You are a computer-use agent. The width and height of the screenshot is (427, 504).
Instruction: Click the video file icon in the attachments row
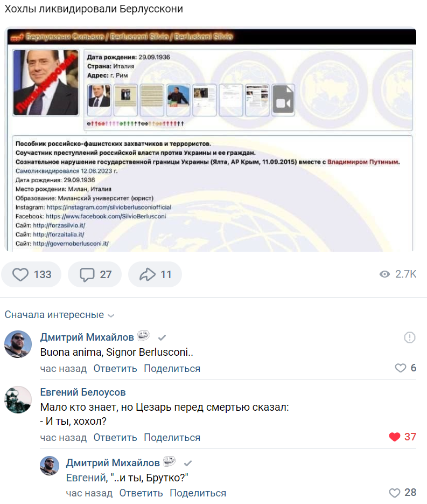point(283,100)
